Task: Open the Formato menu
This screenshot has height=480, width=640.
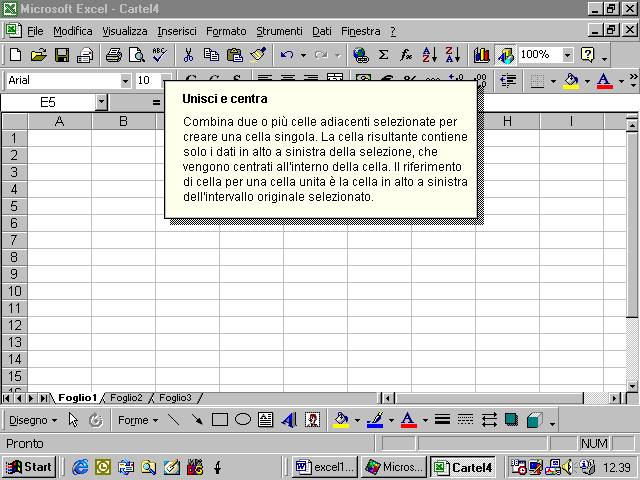Action: click(226, 31)
